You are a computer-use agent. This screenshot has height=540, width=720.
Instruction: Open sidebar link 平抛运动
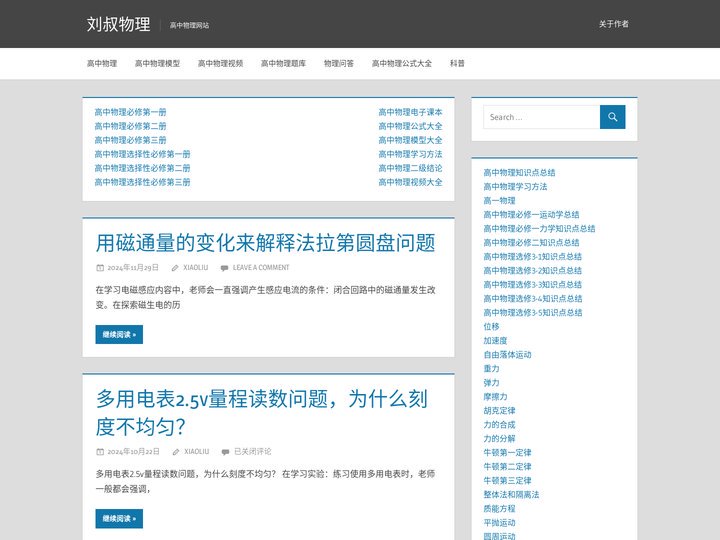499,523
